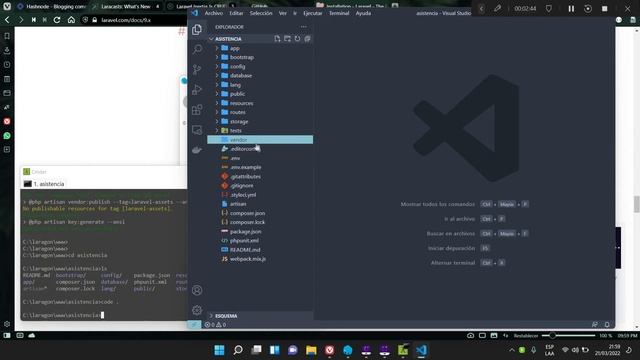
Task: Open the Search view in VS Code activity bar
Action: pyautogui.click(x=197, y=49)
